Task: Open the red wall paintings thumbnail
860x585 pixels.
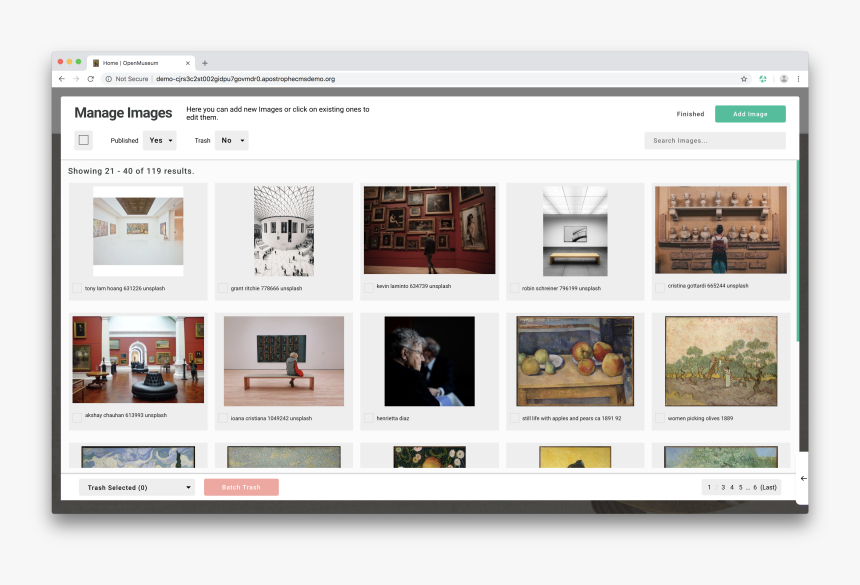Action: pyautogui.click(x=429, y=230)
